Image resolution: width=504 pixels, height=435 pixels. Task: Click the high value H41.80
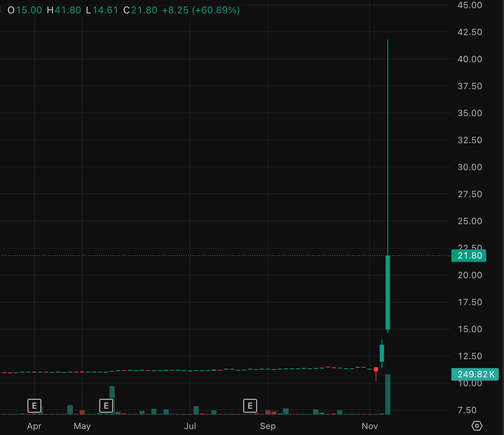click(64, 10)
